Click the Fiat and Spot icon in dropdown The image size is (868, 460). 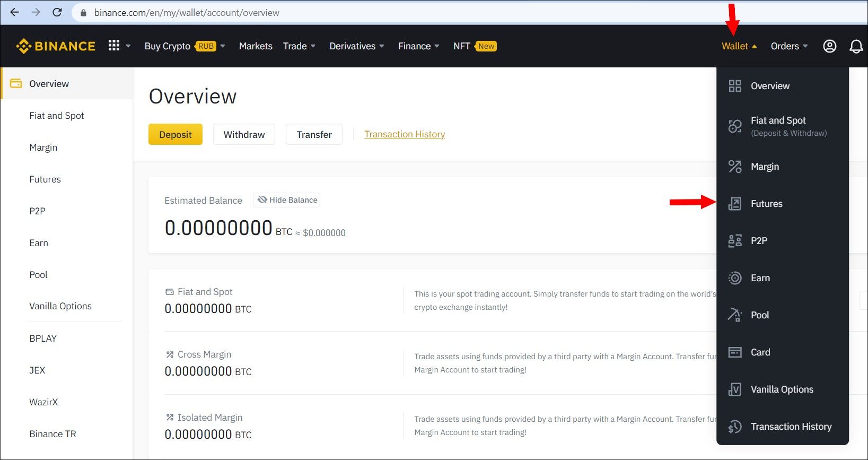coord(735,126)
